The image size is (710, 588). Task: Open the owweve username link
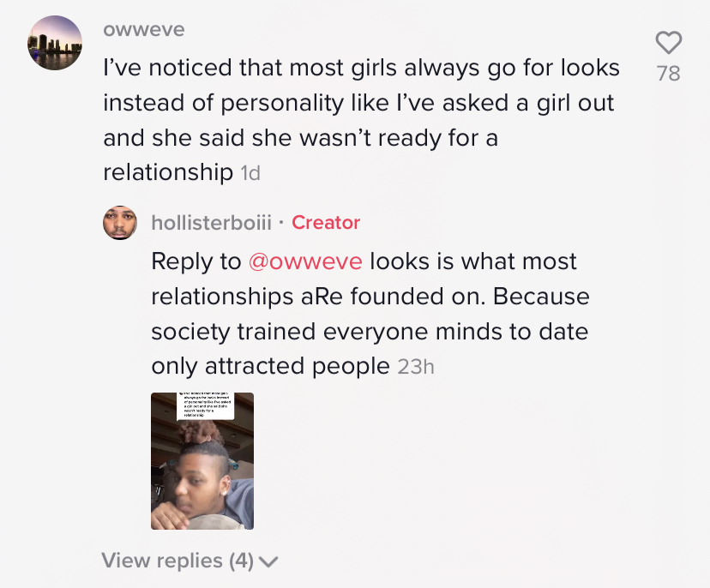tap(144, 30)
